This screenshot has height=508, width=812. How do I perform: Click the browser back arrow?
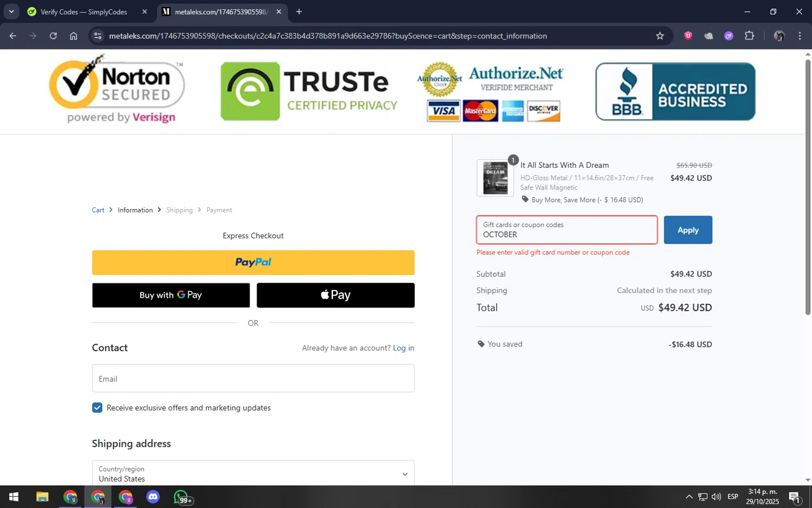[13, 36]
